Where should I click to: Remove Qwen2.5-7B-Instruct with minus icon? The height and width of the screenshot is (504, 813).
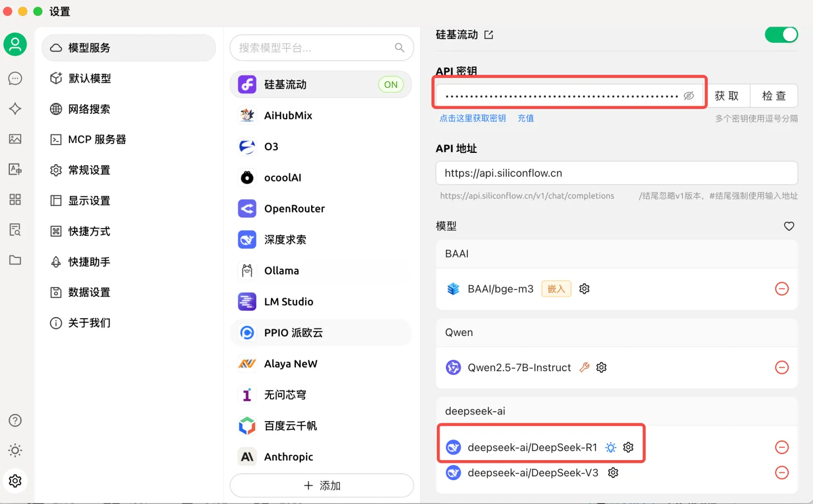(782, 367)
